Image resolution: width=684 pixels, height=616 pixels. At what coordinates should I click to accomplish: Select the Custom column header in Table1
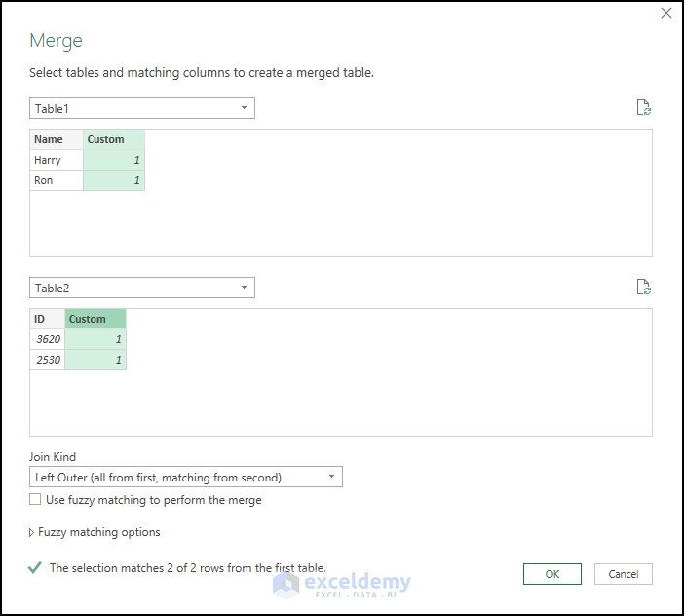tap(113, 139)
